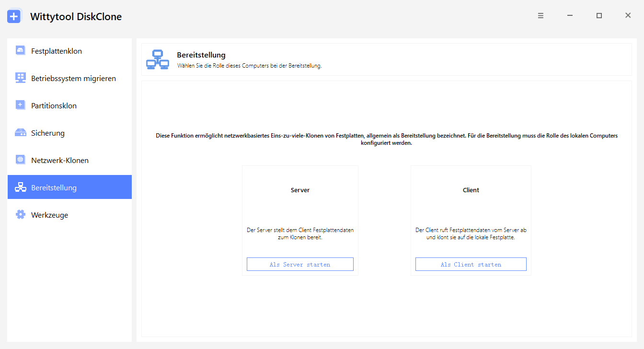Viewport: 644px width, 349px height.
Task: Click the Festplattenklon disk icon
Action: 20,51
